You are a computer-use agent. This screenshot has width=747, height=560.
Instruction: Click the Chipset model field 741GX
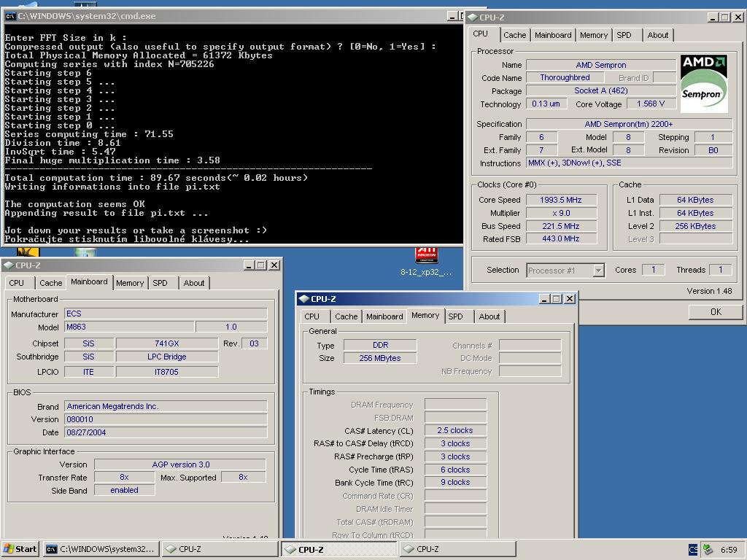(167, 344)
